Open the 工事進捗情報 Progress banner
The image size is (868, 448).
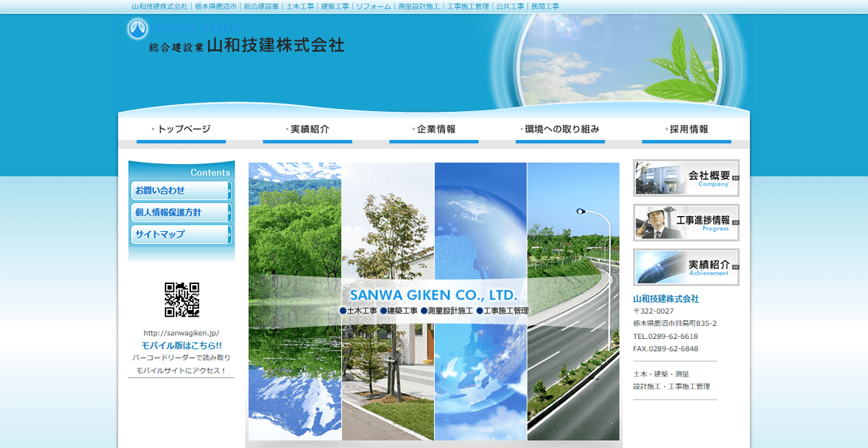point(686,223)
